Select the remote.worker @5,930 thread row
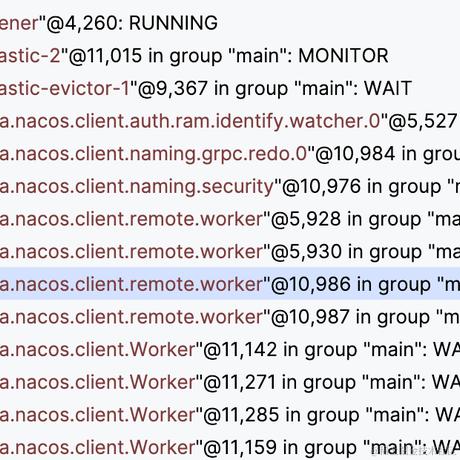Viewport: 460px width, 460px height. (x=230, y=252)
